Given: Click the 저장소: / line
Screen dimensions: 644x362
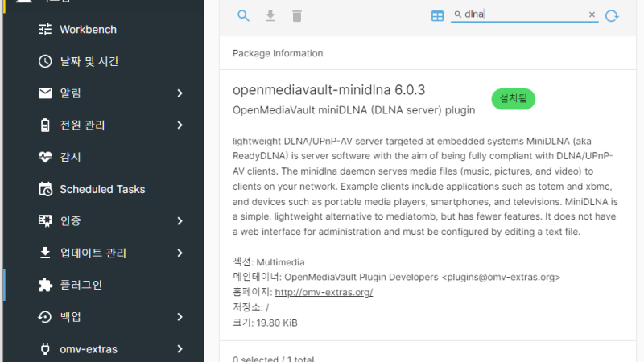Looking at the screenshot, I should click(250, 307).
